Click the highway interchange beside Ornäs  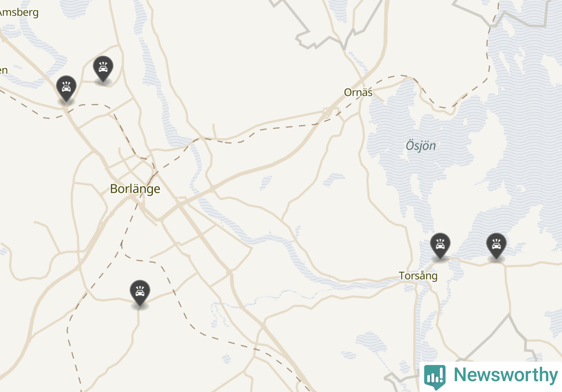[330, 111]
